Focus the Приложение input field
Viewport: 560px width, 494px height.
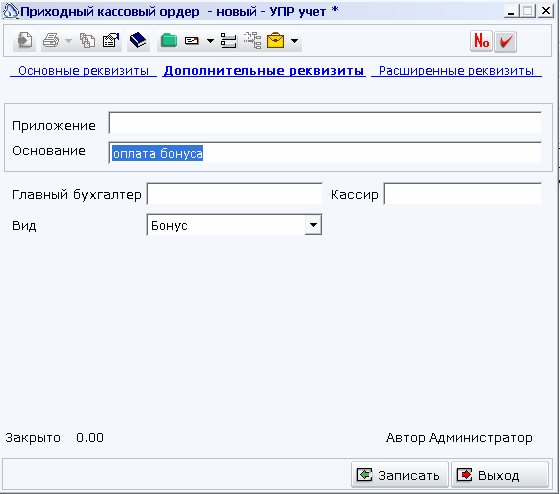(325, 123)
